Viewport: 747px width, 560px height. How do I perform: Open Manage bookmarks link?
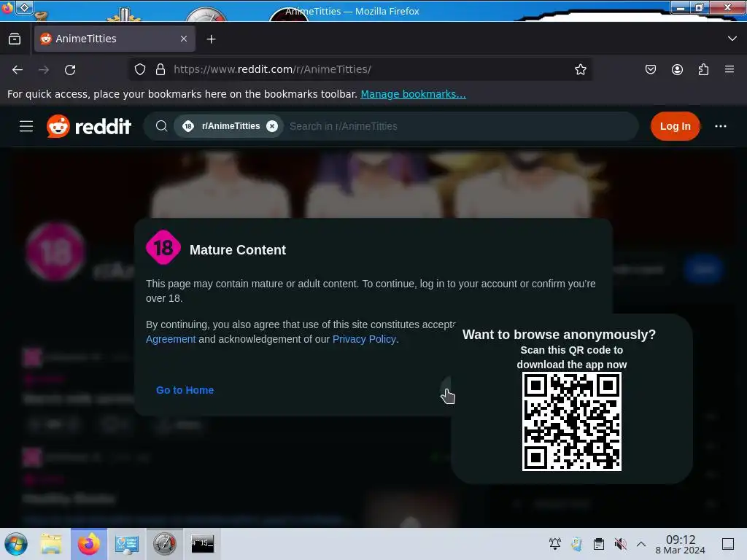coord(413,94)
